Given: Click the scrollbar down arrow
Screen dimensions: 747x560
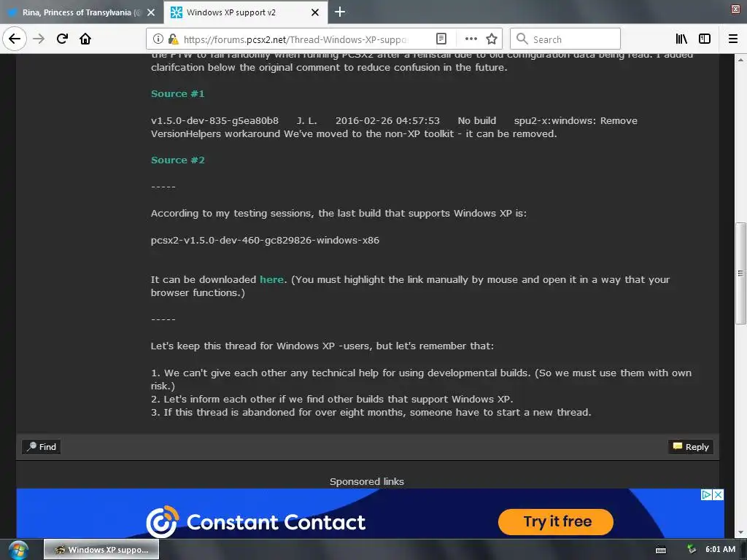Looking at the screenshot, I should pyautogui.click(x=740, y=533).
